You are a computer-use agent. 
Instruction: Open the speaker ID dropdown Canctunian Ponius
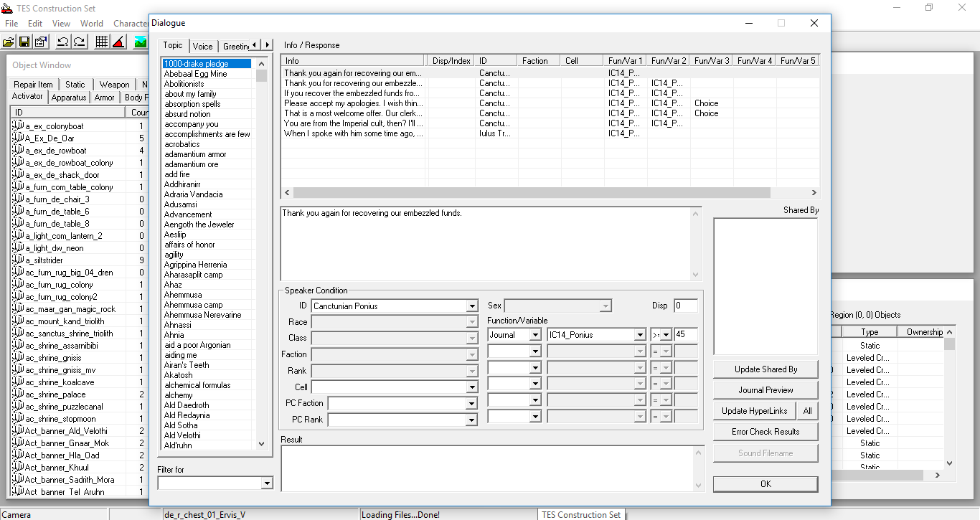pos(471,306)
